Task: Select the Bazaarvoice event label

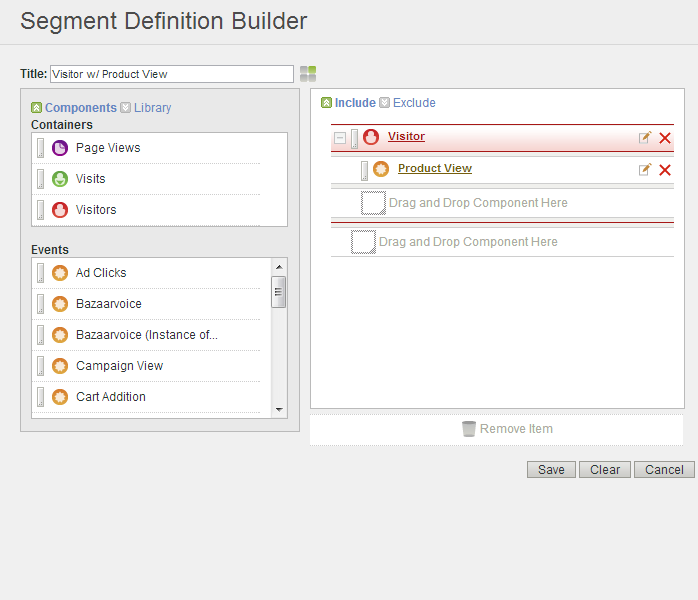Action: [109, 304]
